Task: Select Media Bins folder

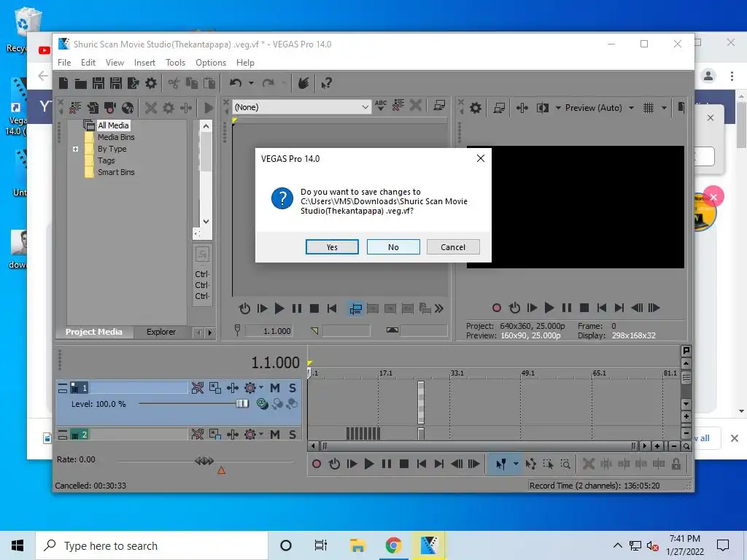Action: tap(116, 137)
